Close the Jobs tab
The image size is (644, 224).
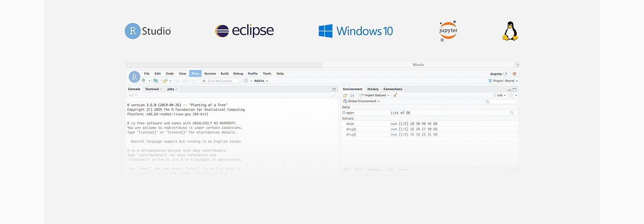point(176,89)
